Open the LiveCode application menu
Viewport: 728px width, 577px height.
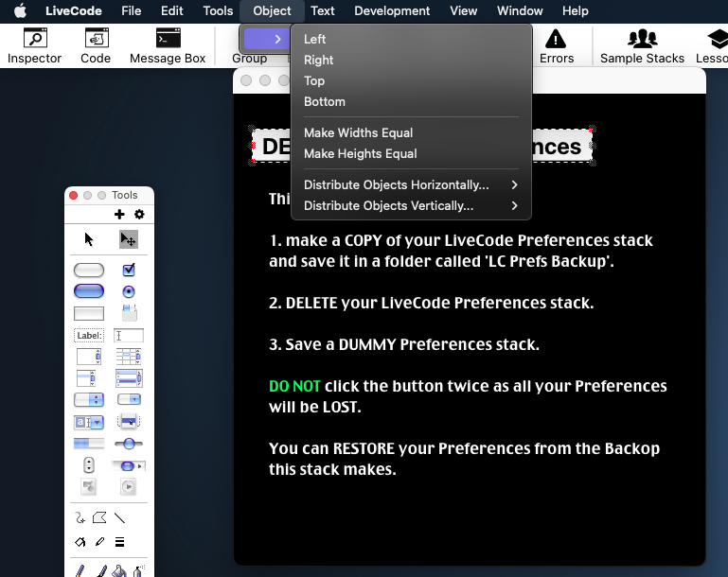(73, 10)
